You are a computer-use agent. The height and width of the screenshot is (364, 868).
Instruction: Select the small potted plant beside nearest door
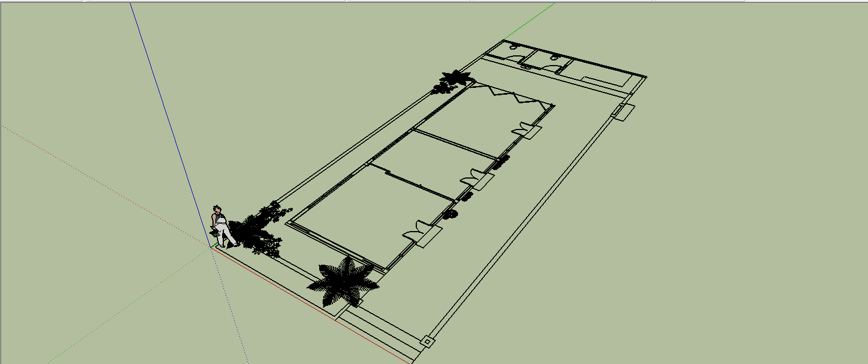tap(451, 214)
